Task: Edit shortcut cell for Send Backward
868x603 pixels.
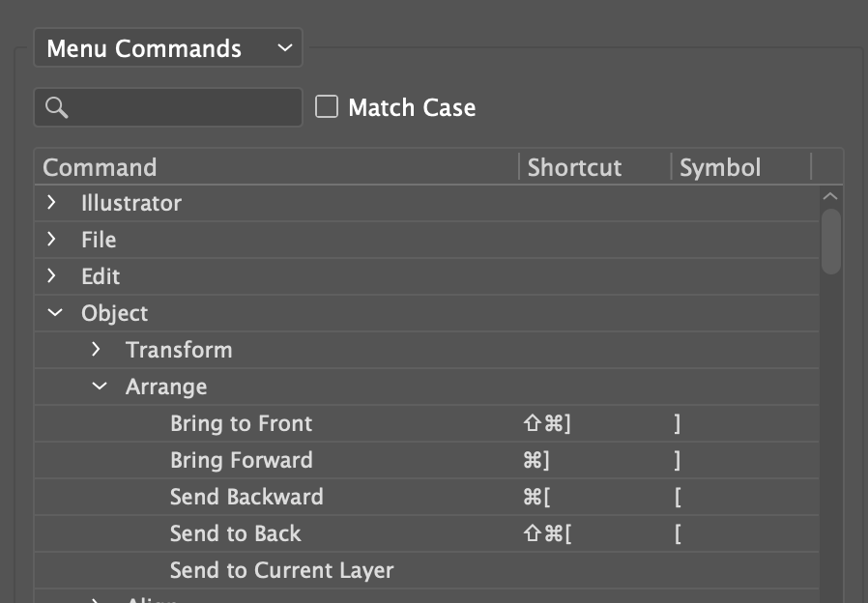Action: [x=590, y=497]
